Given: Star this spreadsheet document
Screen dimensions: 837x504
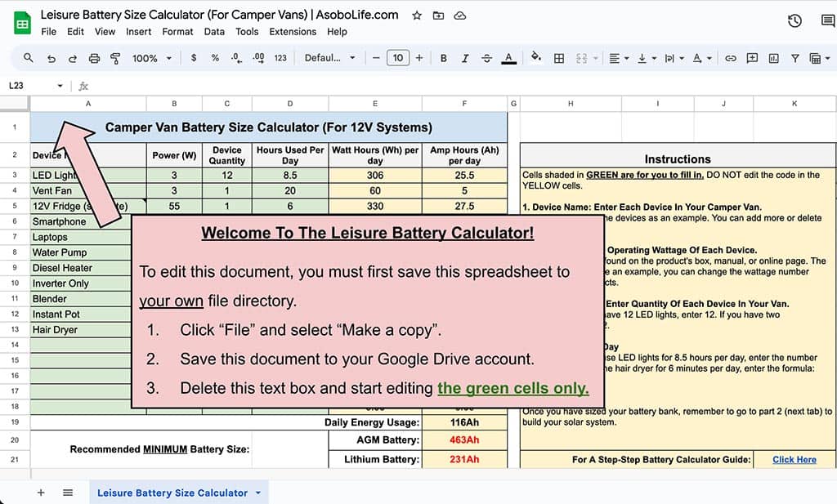Looking at the screenshot, I should point(417,16).
